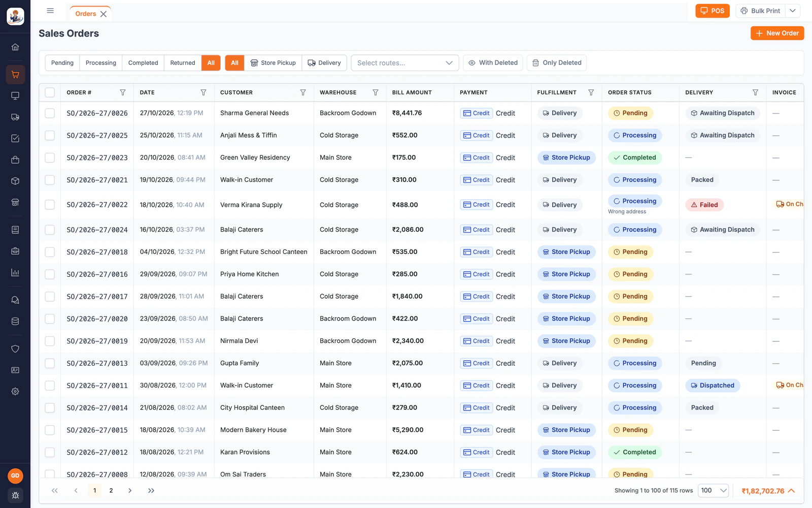Open the rows-per-page 100 dropdown
The width and height of the screenshot is (812, 508).
pyautogui.click(x=714, y=491)
